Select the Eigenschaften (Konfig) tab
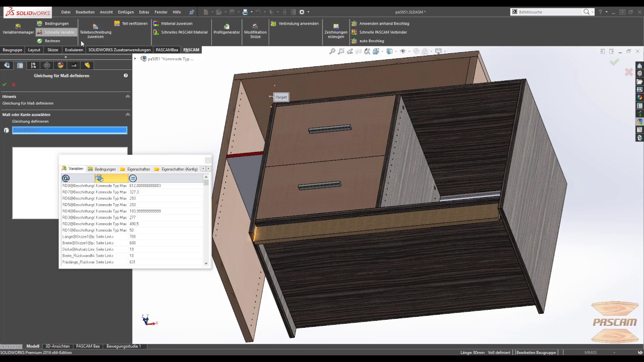Image resolution: width=644 pixels, height=362 pixels. (x=176, y=169)
